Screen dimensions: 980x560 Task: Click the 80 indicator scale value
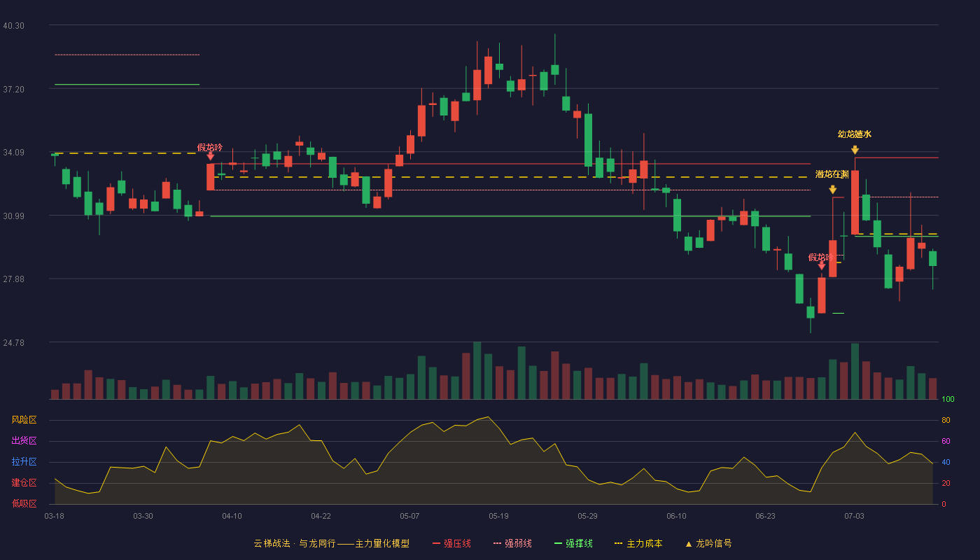click(x=946, y=420)
